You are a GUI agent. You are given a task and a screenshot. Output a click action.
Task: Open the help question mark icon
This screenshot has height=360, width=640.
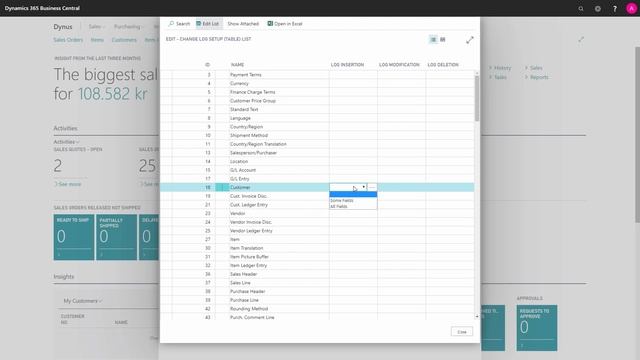coord(615,9)
